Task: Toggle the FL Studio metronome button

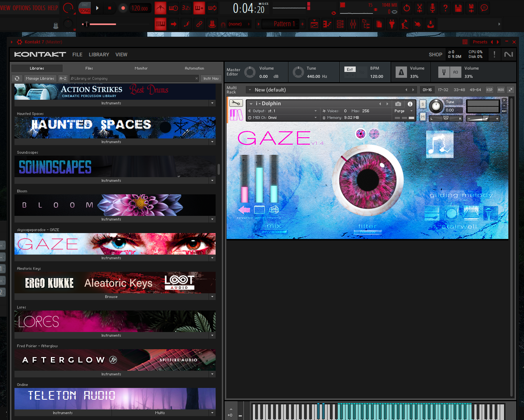Action: click(x=160, y=8)
